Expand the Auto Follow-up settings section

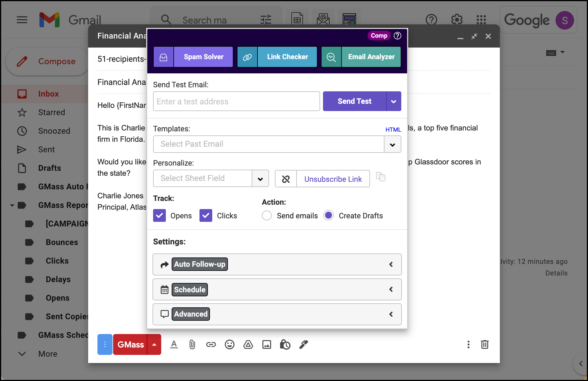pos(277,264)
